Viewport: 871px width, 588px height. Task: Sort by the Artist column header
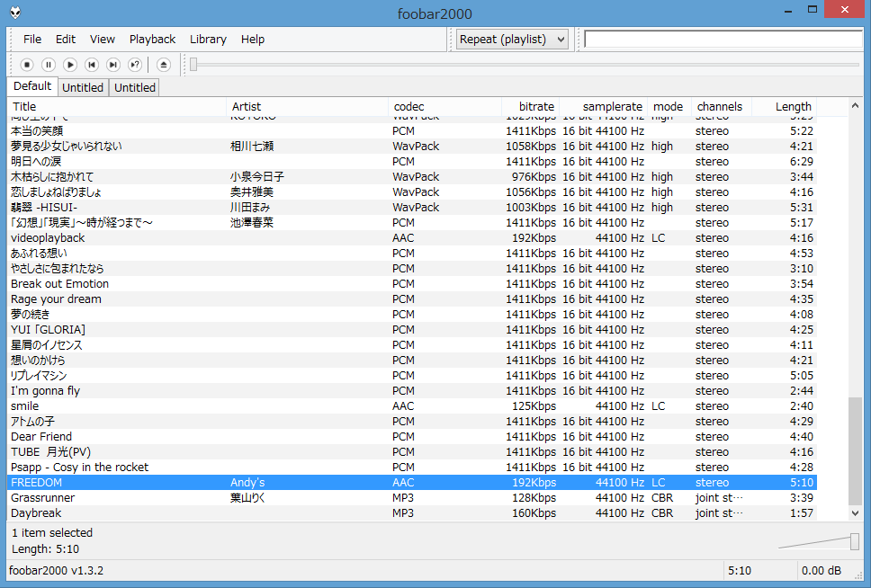[x=307, y=107]
